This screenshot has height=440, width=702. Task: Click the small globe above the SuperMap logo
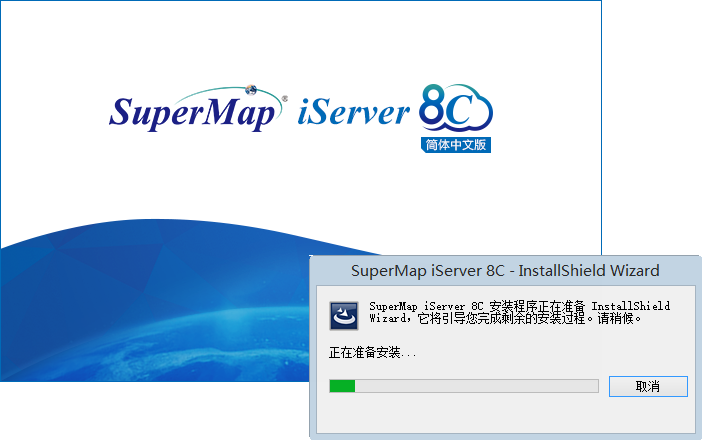click(247, 89)
